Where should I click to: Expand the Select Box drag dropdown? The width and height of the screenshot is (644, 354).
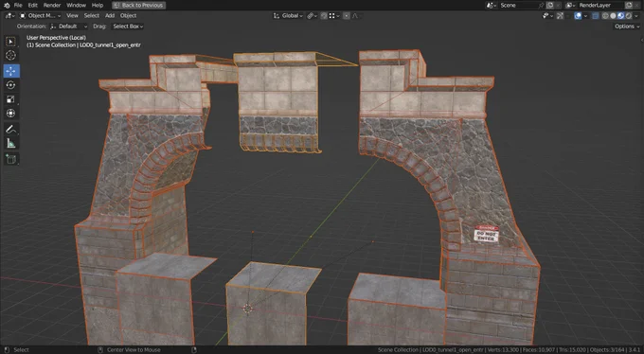click(x=128, y=27)
